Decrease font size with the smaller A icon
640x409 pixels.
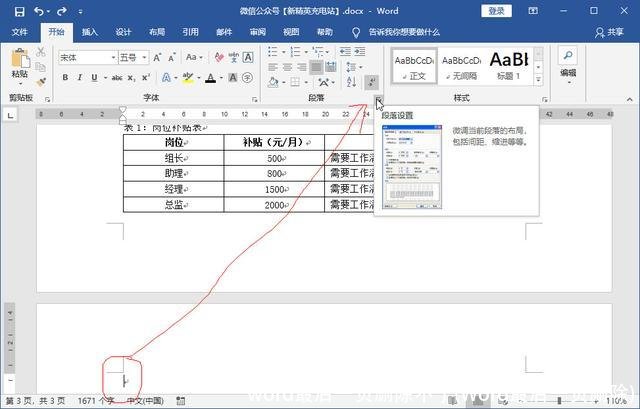[x=172, y=58]
